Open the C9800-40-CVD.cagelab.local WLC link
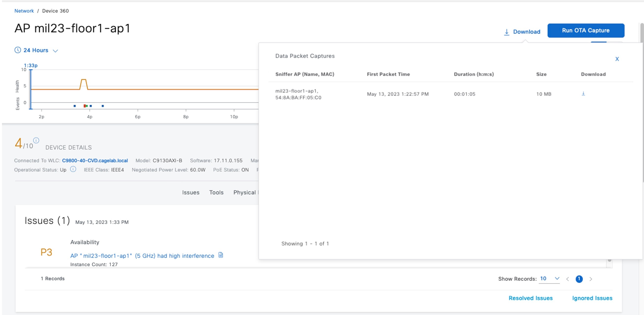The image size is (644, 315). [95, 160]
